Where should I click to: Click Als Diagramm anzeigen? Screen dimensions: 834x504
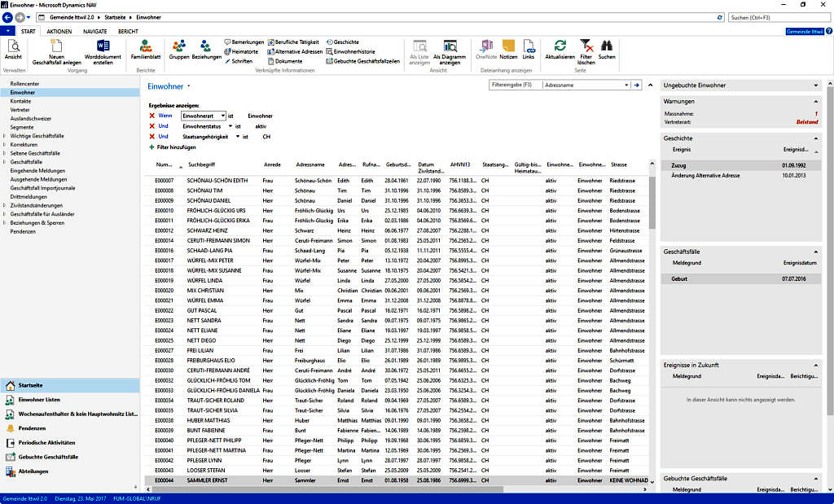pos(450,52)
